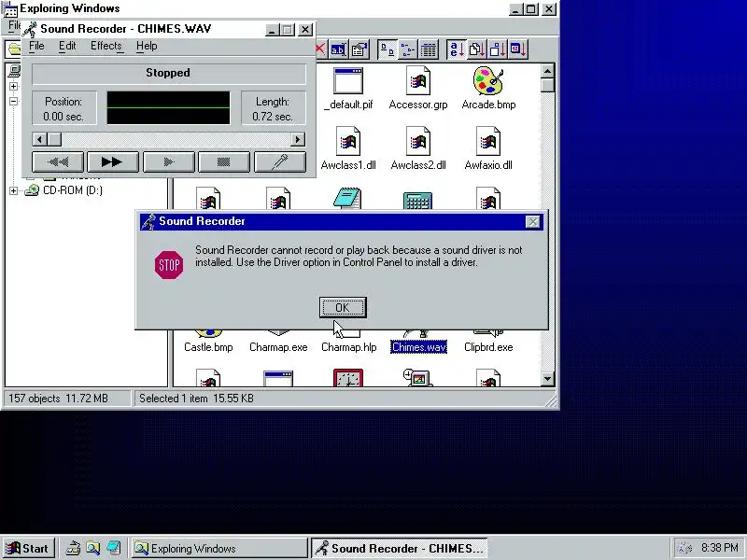Select the Accessor.grp file icon
This screenshot has height=560, width=747.
click(418, 80)
